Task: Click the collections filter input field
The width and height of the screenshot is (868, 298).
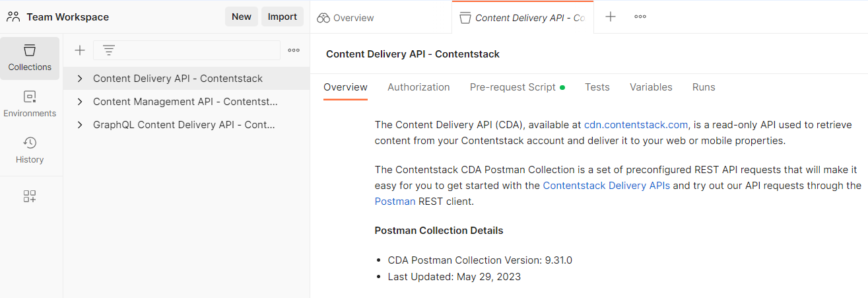Action: tap(187, 50)
